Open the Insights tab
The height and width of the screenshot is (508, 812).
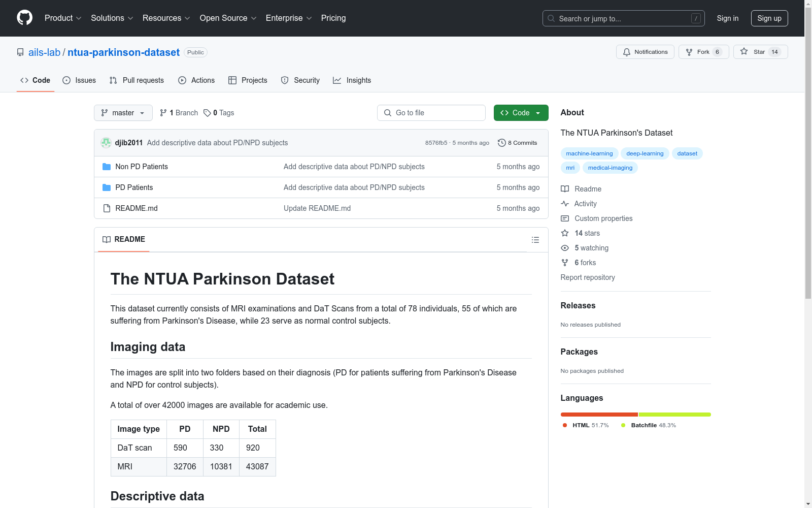(352, 80)
